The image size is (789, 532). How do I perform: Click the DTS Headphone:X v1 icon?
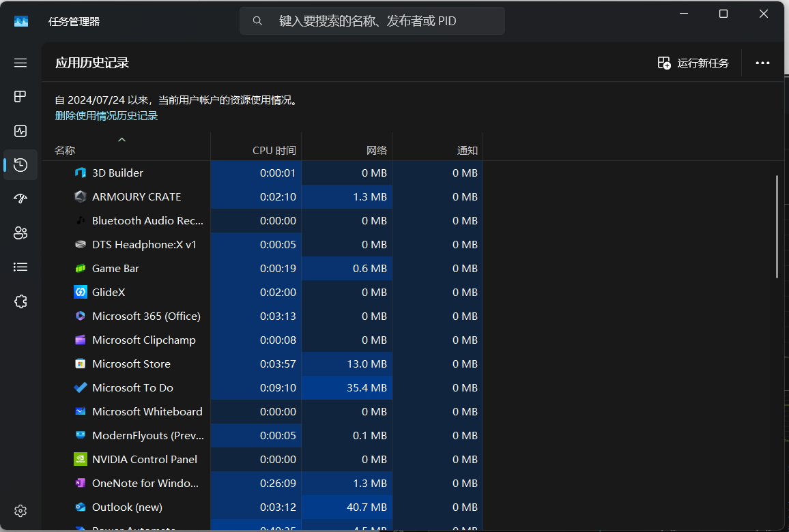[x=81, y=244]
